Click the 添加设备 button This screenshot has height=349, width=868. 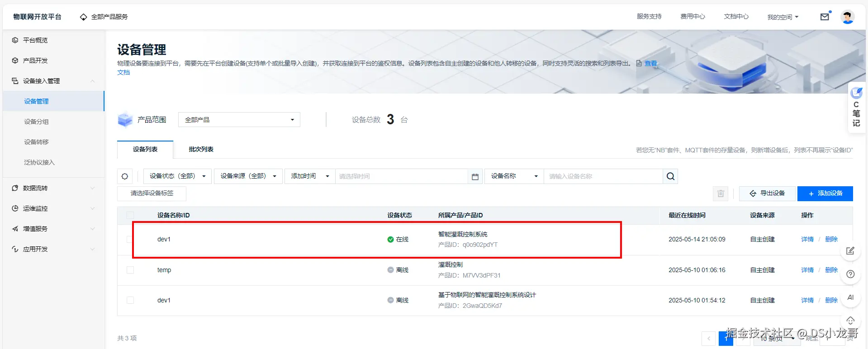(825, 193)
